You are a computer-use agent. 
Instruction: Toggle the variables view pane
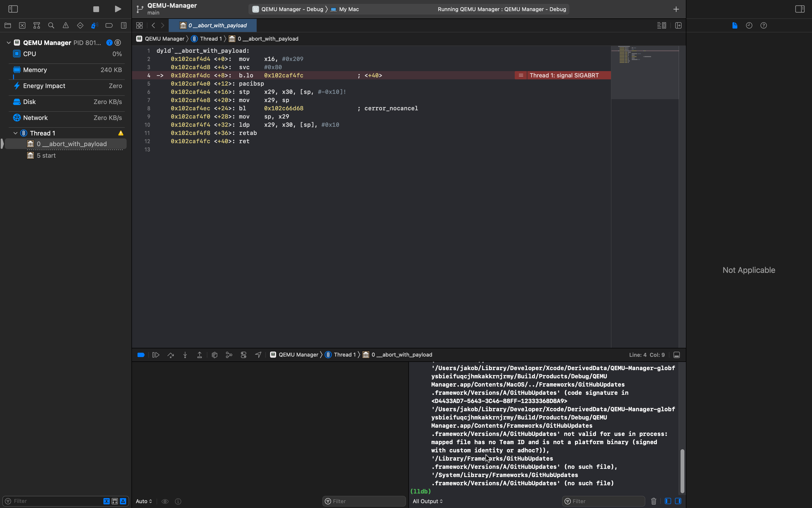click(x=668, y=501)
